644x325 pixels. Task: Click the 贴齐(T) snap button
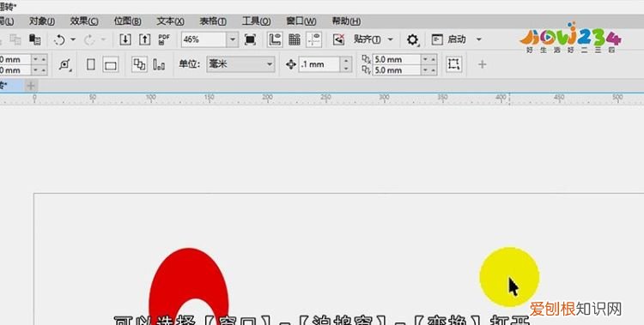367,39
